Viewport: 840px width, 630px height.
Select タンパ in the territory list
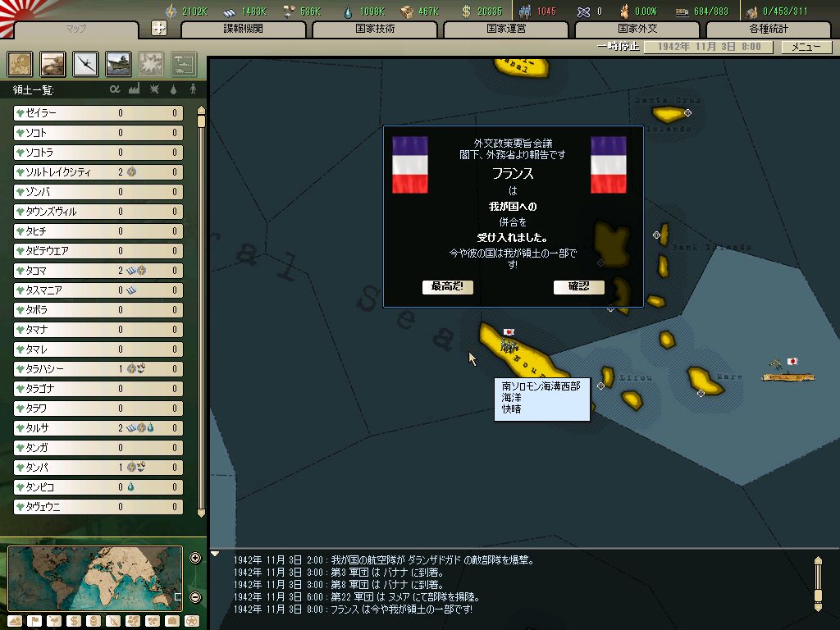[98, 467]
